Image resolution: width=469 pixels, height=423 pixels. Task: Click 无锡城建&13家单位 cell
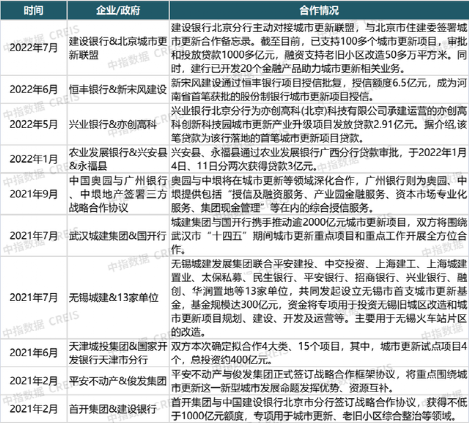pos(118,297)
